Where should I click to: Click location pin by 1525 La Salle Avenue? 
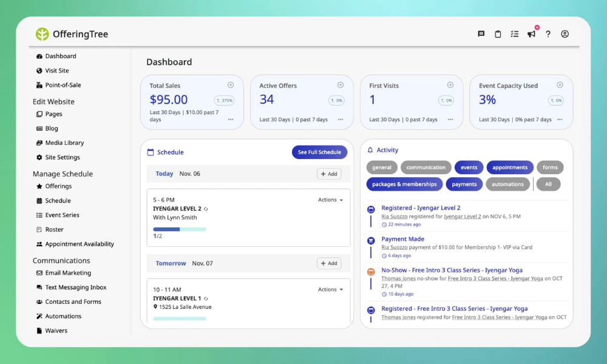(155, 307)
